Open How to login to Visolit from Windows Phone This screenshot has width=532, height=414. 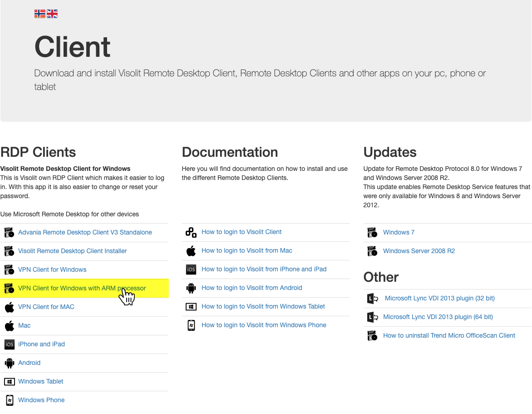click(264, 325)
